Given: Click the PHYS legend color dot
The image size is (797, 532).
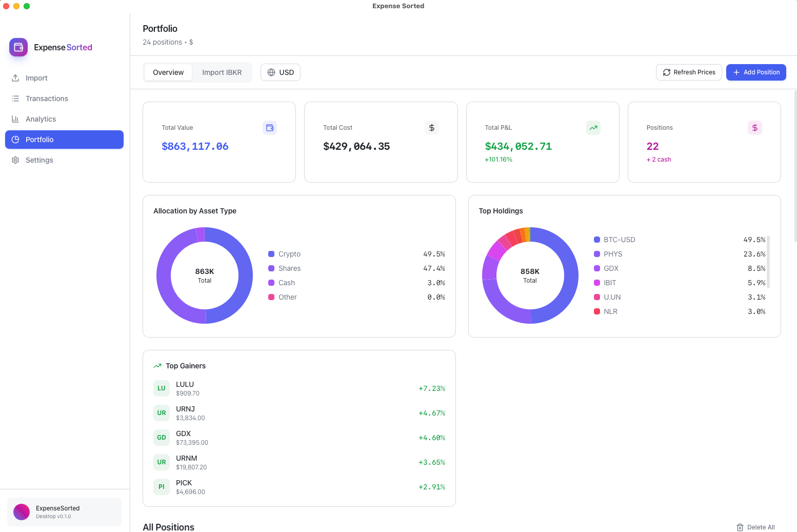Looking at the screenshot, I should coord(597,254).
